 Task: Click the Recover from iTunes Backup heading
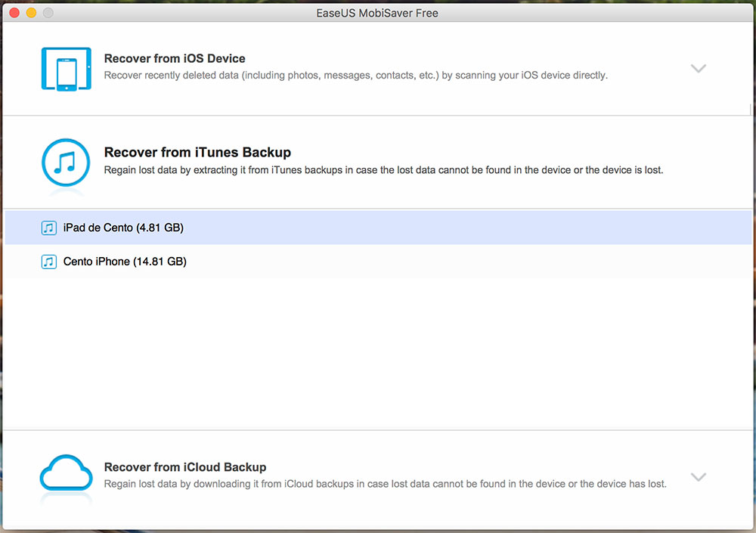point(197,153)
